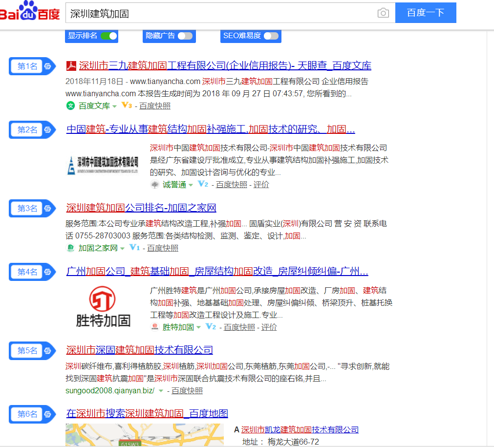Open 深圳市凯龙建筑加固技术有限公司 map listing

tap(300, 430)
